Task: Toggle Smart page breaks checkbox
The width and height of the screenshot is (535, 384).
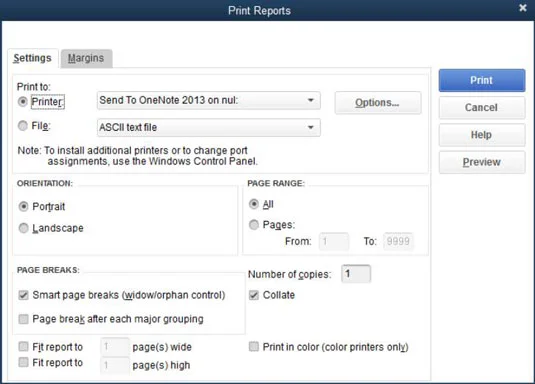Action: coord(24,295)
